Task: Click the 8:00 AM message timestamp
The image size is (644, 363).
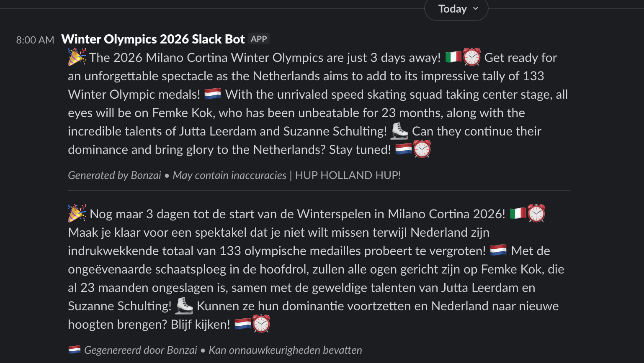Action: pos(35,39)
